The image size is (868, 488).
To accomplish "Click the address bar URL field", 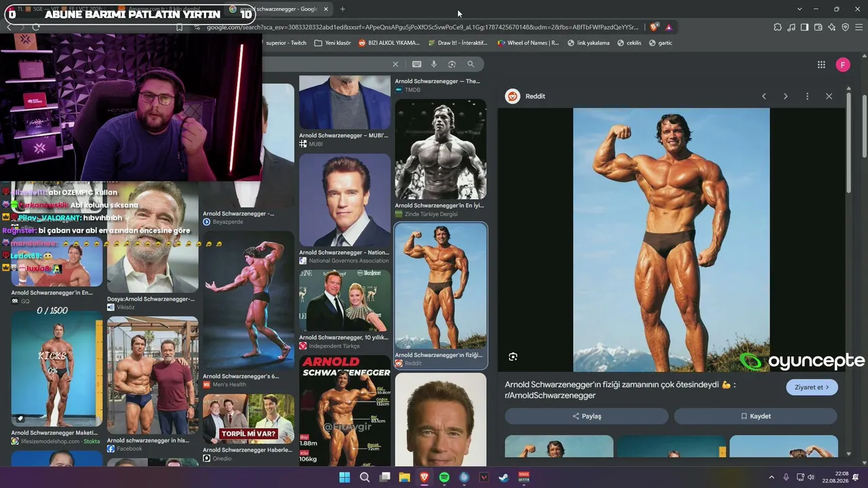I will click(422, 27).
